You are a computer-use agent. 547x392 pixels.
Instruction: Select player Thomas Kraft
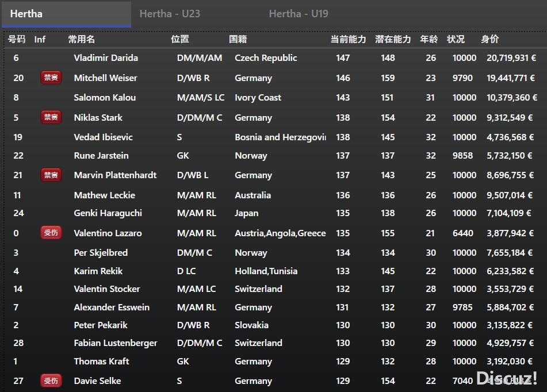(101, 362)
